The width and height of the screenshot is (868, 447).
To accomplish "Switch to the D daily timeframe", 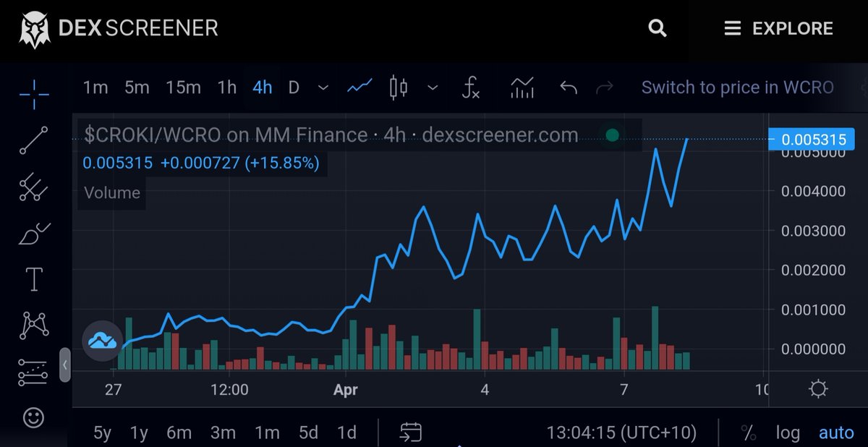I will (294, 88).
